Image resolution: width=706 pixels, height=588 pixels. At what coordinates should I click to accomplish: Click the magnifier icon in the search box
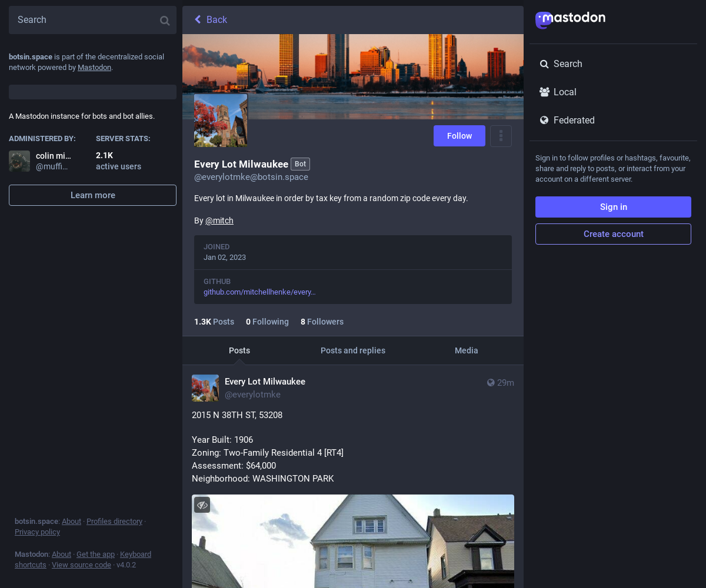(x=165, y=21)
